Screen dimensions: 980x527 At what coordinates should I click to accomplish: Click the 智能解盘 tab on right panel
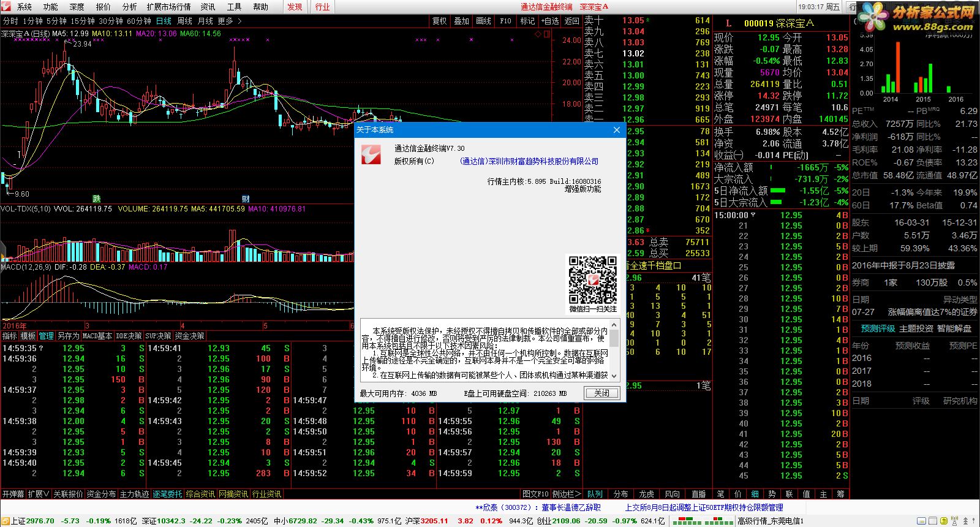coord(954,329)
